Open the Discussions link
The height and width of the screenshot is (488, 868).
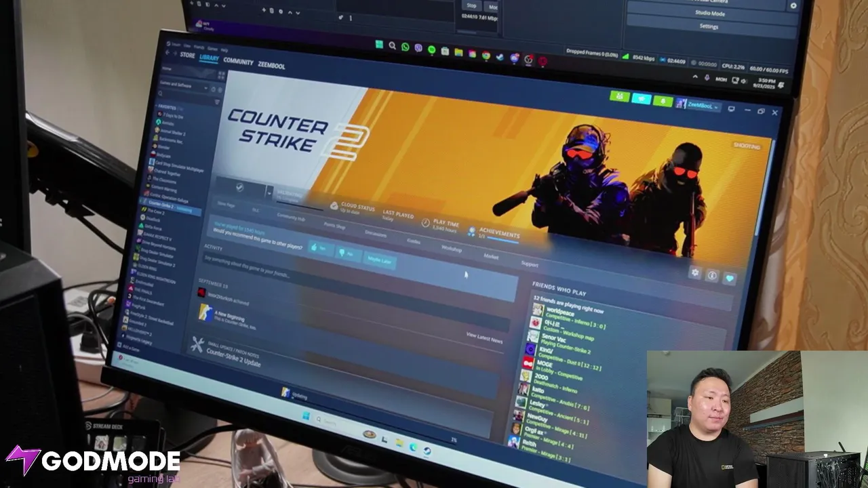click(x=376, y=233)
